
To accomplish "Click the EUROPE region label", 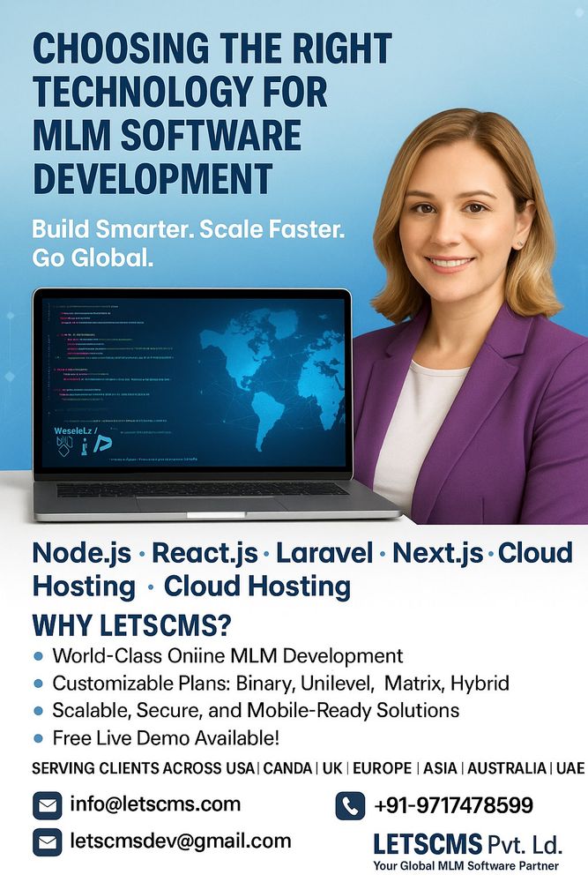I will (383, 768).
